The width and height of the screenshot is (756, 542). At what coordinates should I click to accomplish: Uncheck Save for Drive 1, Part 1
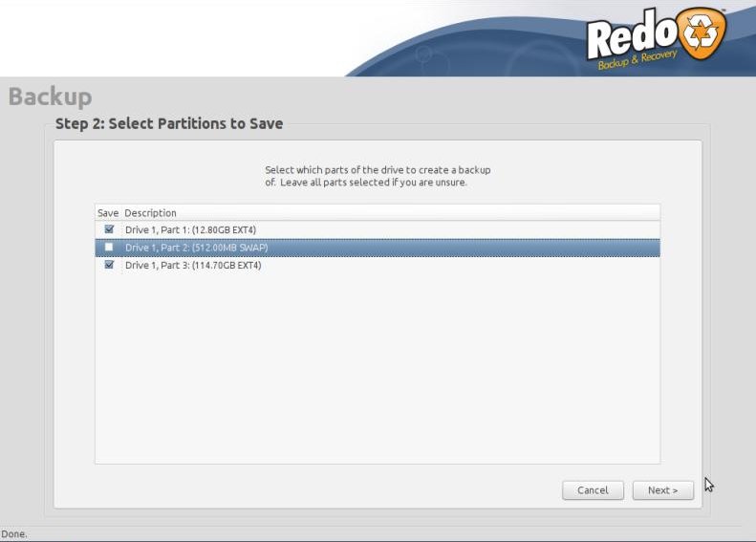click(109, 229)
